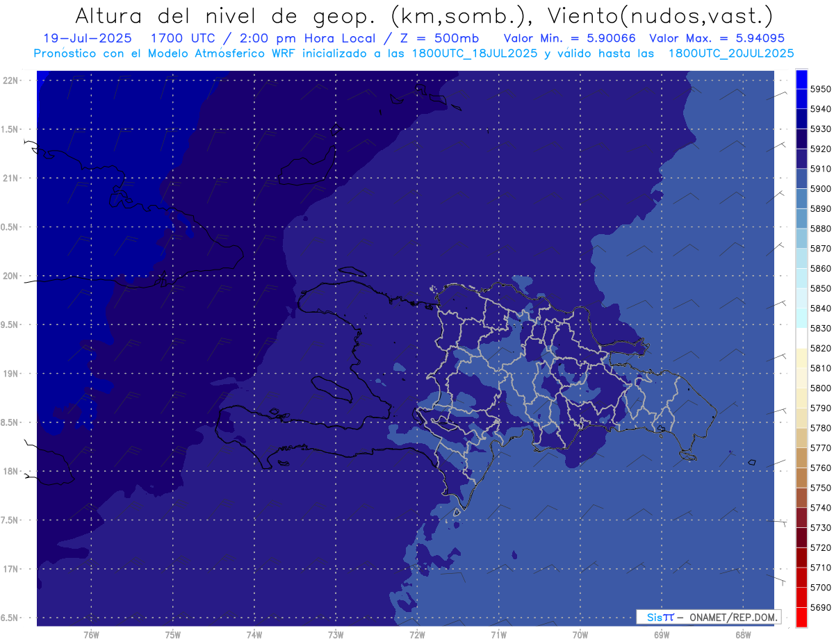Click the 75W longitude axis label
The image size is (834, 644).
(x=173, y=634)
